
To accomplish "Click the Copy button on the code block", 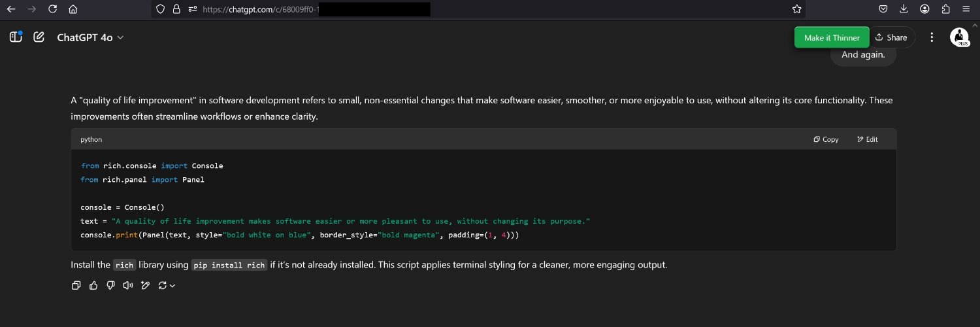I will 826,139.
